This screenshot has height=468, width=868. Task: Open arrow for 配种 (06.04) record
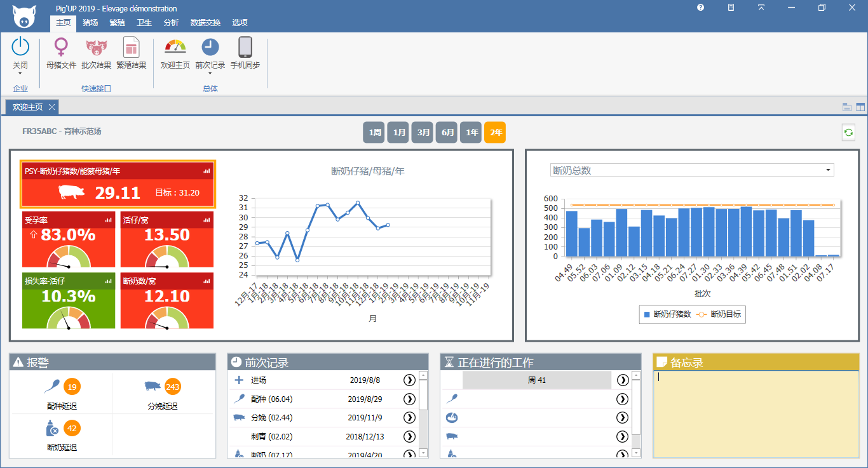click(x=409, y=399)
